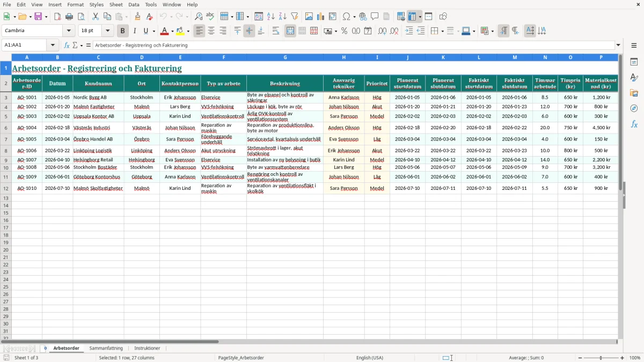Image resolution: width=644 pixels, height=362 pixels.
Task: Open the Font Size dropdown list
Action: [x=108, y=31]
